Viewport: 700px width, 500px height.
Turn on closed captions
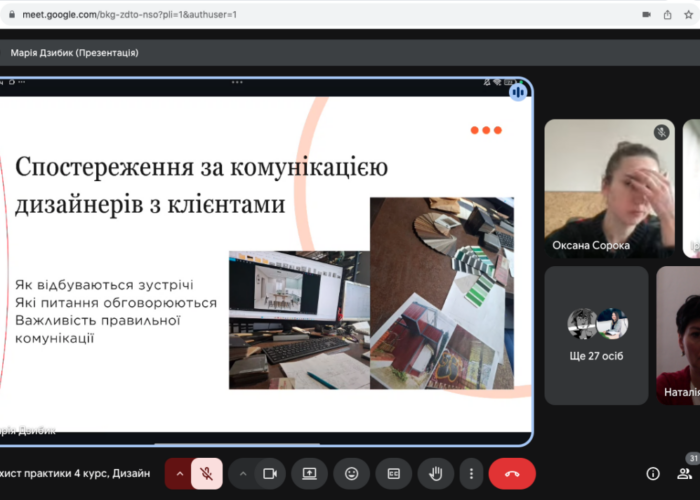coord(394,473)
